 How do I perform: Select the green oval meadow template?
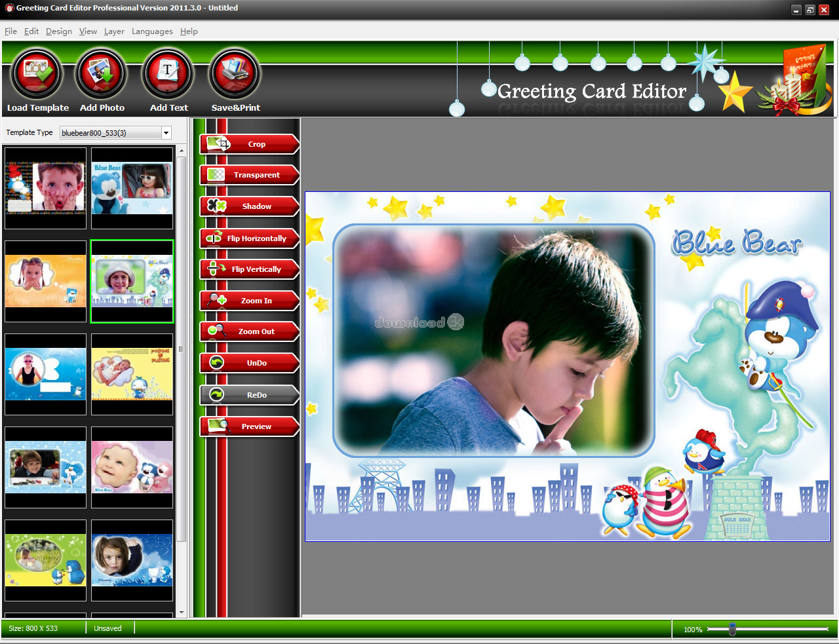coord(45,560)
